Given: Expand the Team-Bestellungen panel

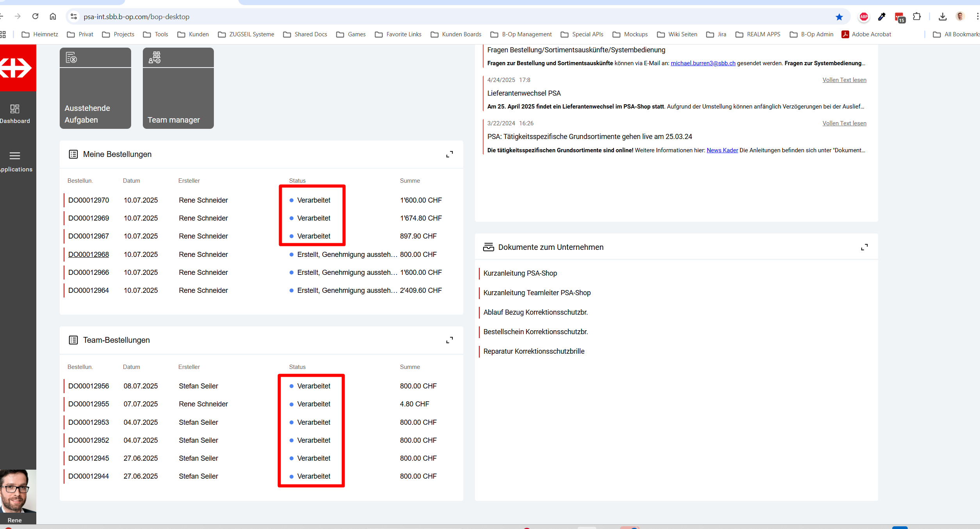Looking at the screenshot, I should click(449, 340).
